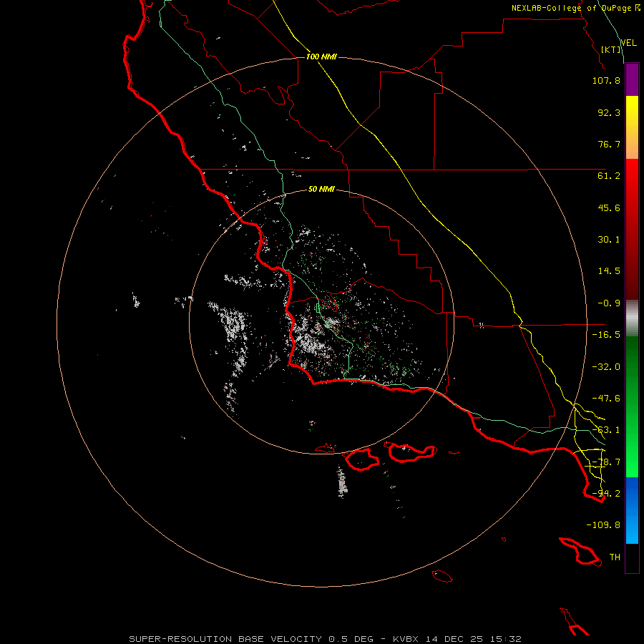Click the -0.9 velocity scale value
The image size is (644, 644).
pyautogui.click(x=609, y=303)
